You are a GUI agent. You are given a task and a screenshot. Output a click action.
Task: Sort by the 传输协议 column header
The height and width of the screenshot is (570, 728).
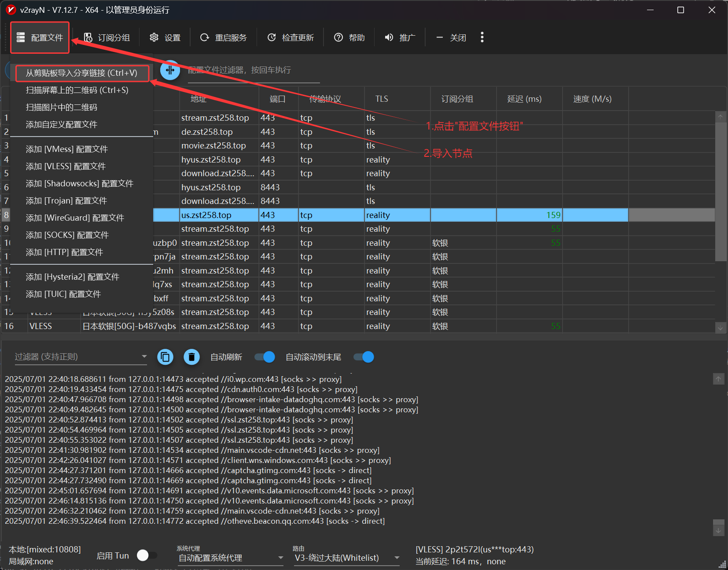click(x=331, y=99)
